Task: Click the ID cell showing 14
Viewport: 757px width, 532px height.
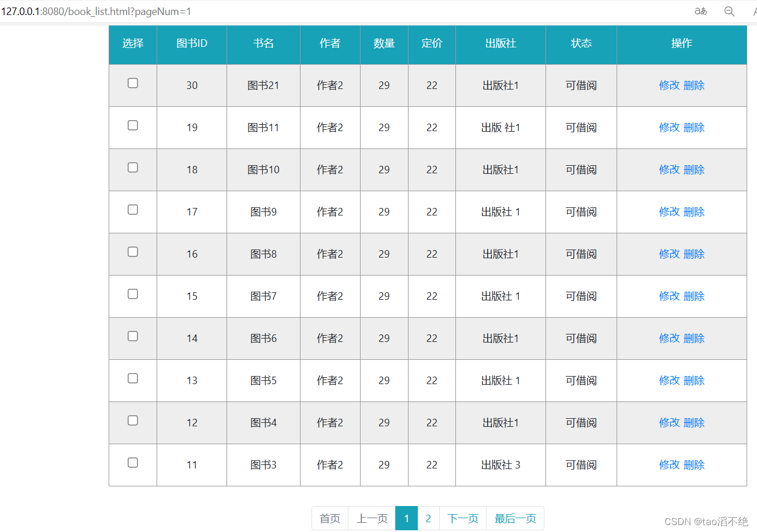Action: tap(192, 338)
